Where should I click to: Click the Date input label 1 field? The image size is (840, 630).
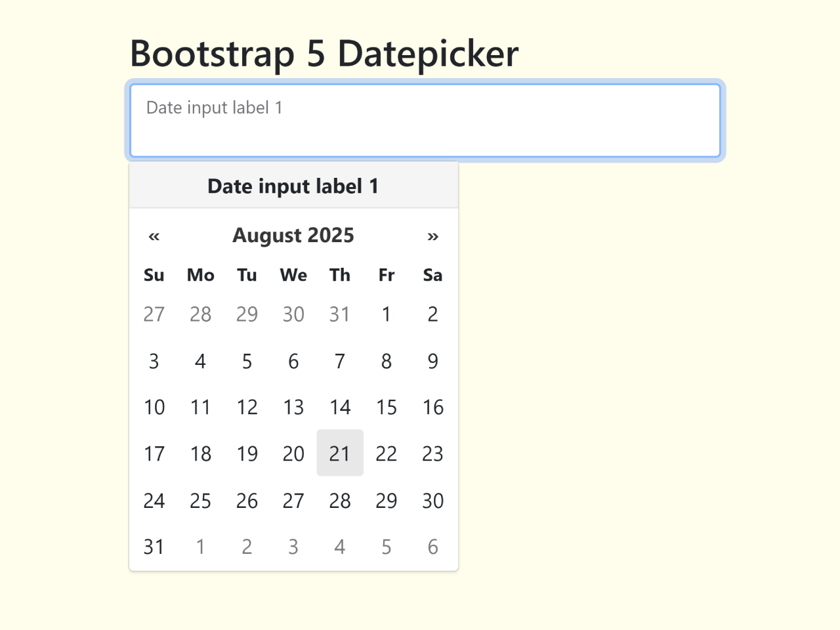tap(426, 120)
